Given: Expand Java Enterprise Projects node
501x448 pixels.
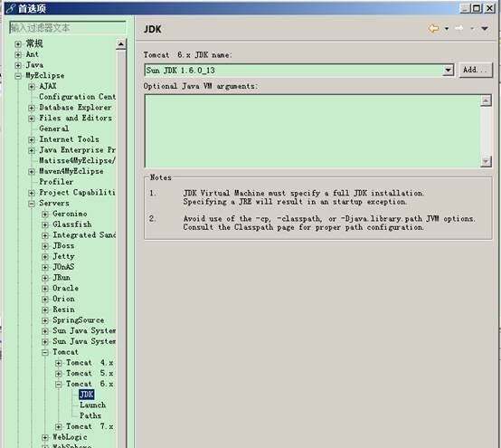Looking at the screenshot, I should pos(32,150).
